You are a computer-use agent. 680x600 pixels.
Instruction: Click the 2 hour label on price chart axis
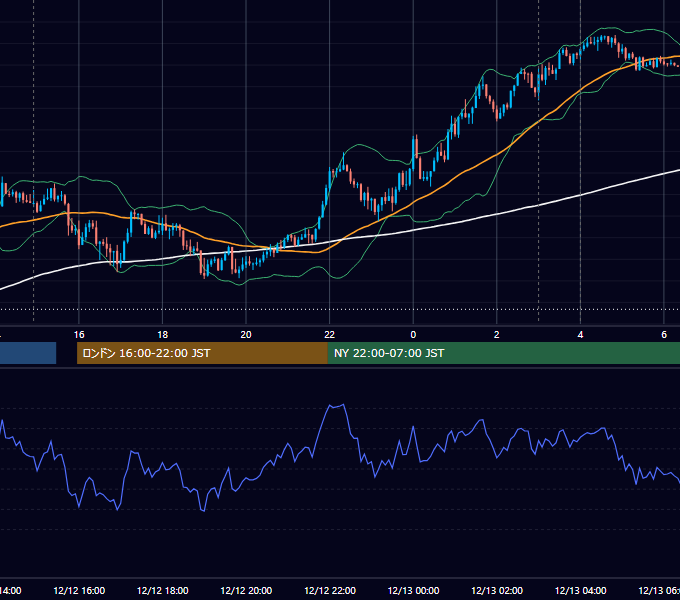[x=497, y=335]
